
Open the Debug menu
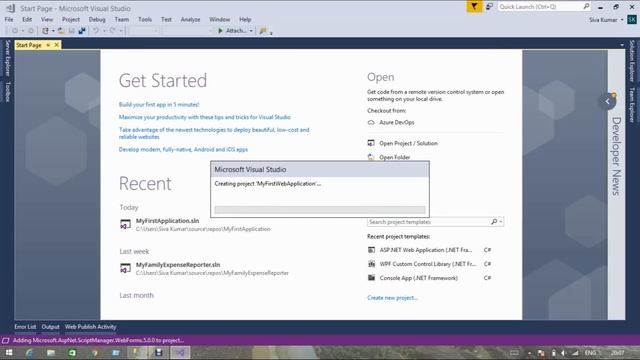(x=97, y=19)
